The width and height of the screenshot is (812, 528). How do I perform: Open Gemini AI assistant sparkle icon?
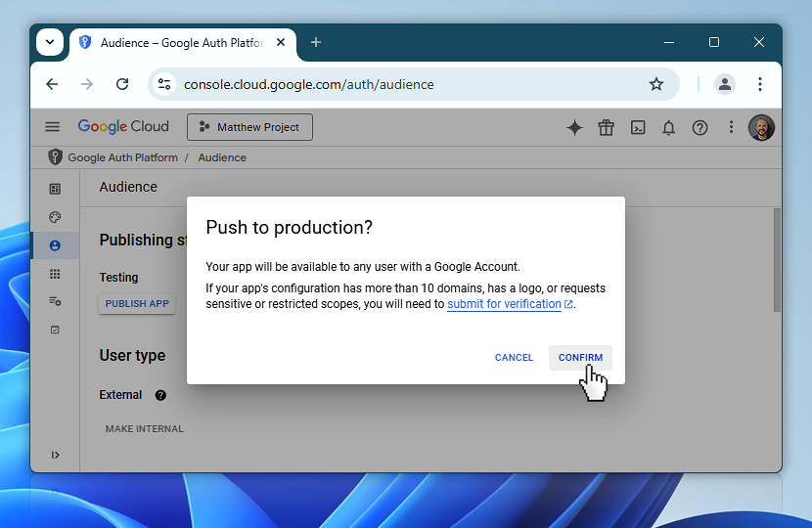(x=574, y=127)
